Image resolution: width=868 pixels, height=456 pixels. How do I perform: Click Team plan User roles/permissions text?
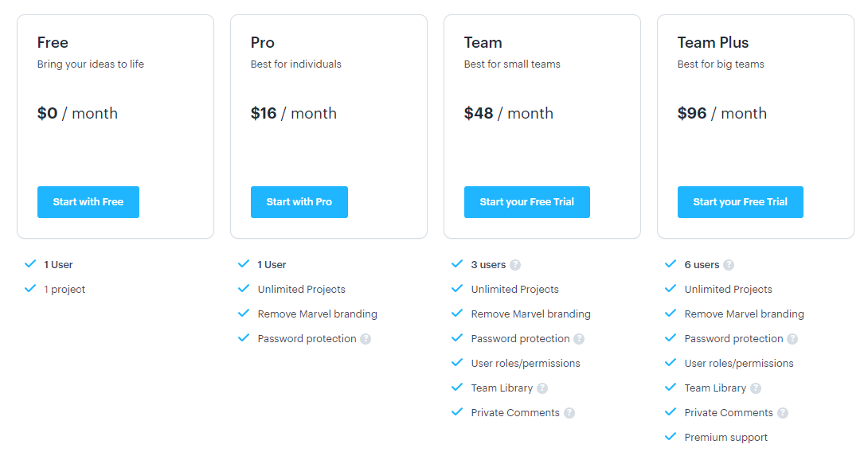(x=526, y=364)
